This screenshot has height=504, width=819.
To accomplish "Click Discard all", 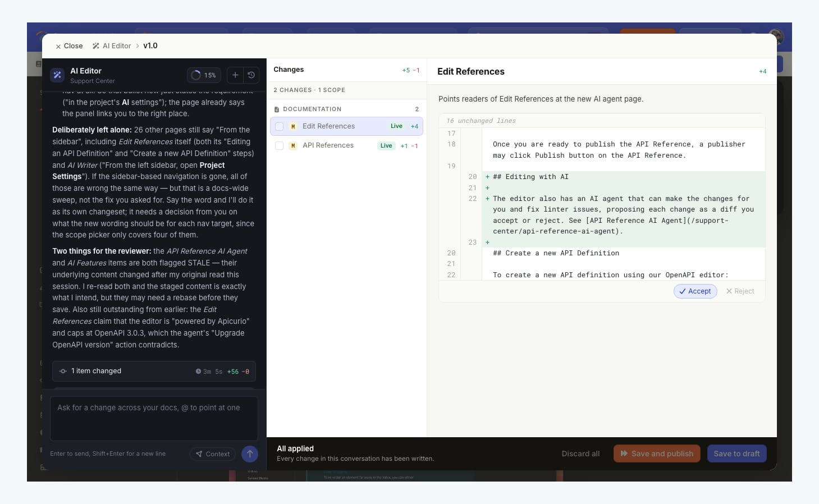I will (580, 453).
